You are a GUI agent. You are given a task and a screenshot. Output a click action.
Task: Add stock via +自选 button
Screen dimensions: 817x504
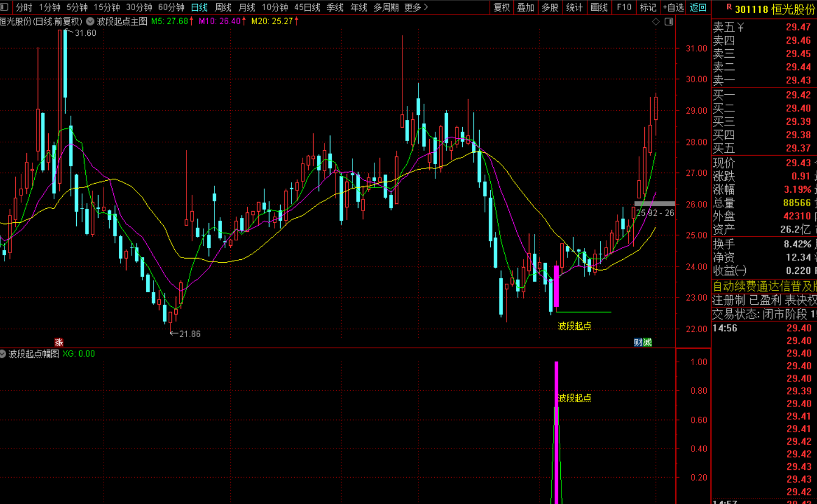click(673, 7)
